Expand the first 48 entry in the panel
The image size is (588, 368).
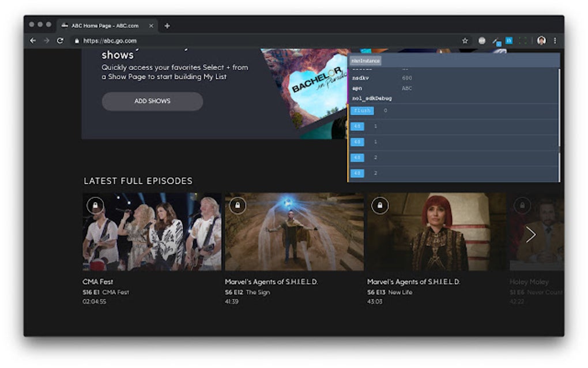(x=357, y=126)
